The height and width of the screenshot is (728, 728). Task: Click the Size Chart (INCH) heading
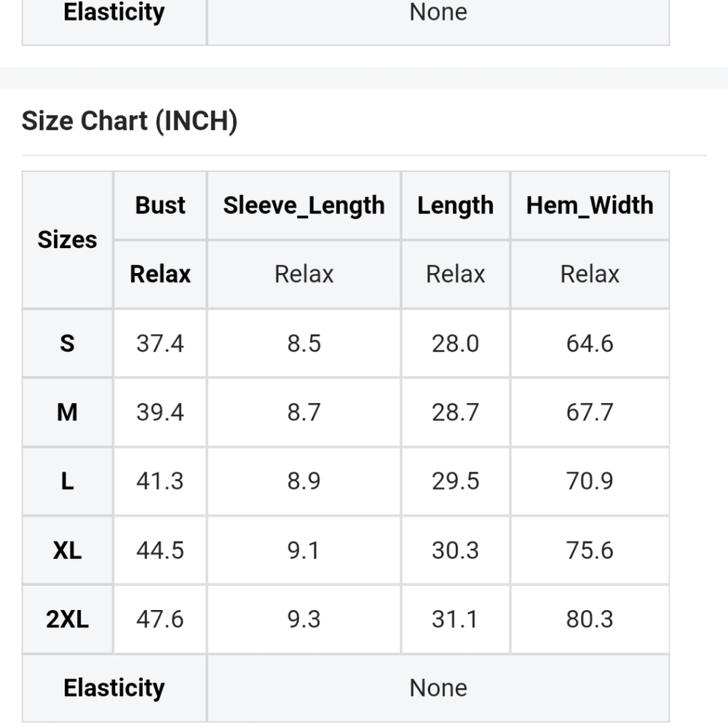pyautogui.click(x=130, y=121)
